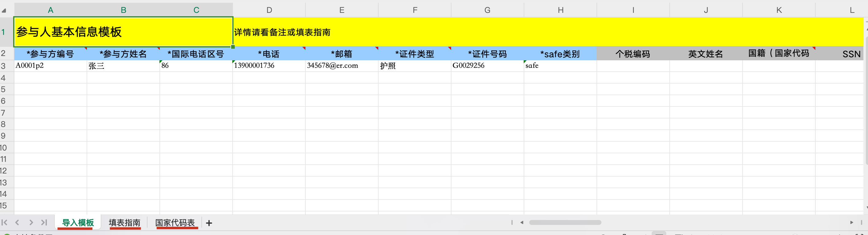Switch to the 导入模板 sheet tab

78,222
